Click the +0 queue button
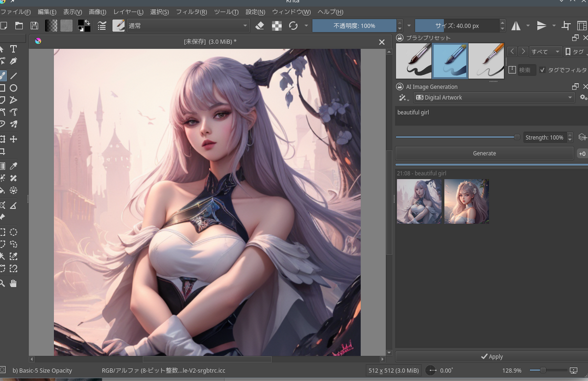This screenshot has height=381, width=588. click(582, 153)
